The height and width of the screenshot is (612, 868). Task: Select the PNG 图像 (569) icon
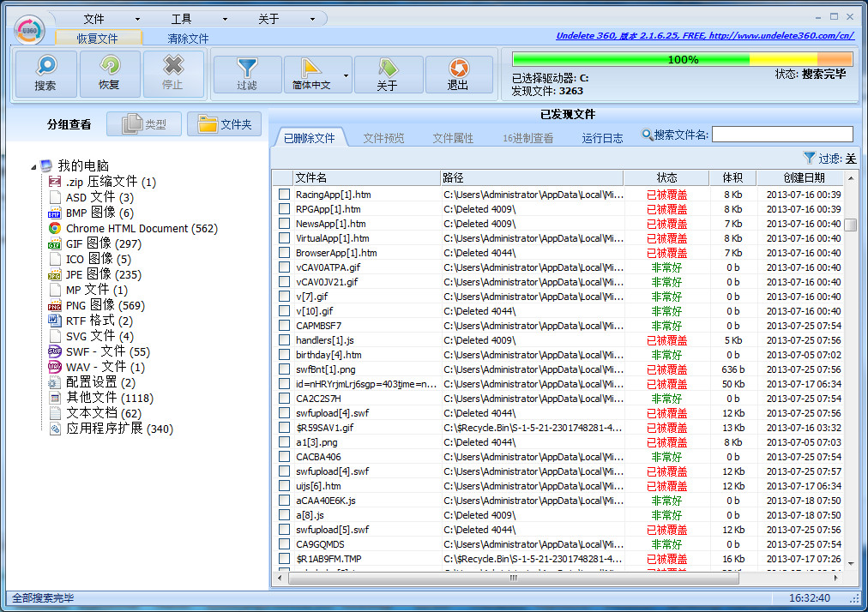point(55,305)
